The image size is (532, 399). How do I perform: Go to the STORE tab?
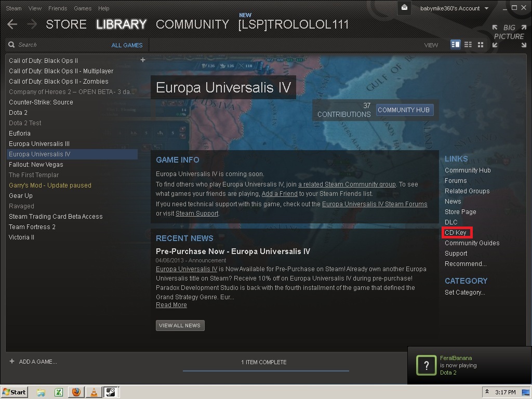tap(66, 24)
